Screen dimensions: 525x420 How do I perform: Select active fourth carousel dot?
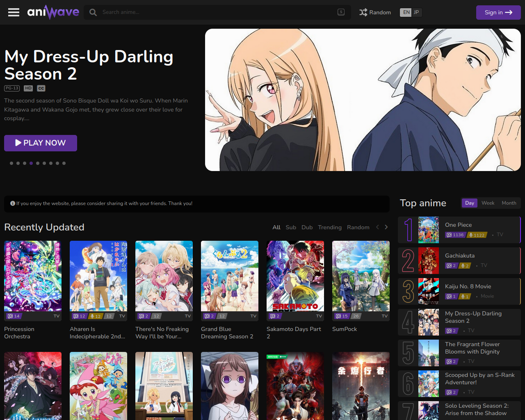31,163
